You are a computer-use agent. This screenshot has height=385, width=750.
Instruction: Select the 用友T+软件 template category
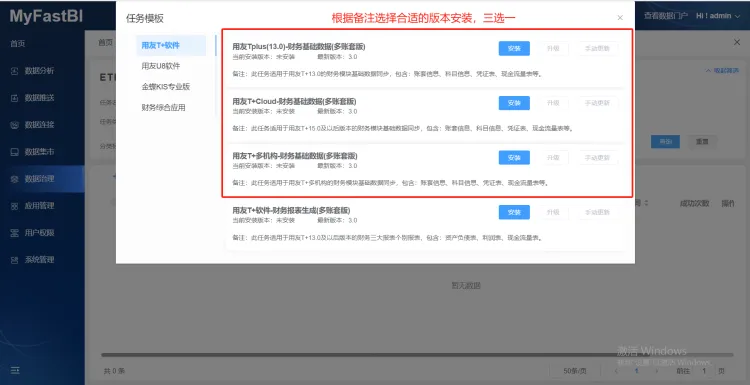point(171,45)
